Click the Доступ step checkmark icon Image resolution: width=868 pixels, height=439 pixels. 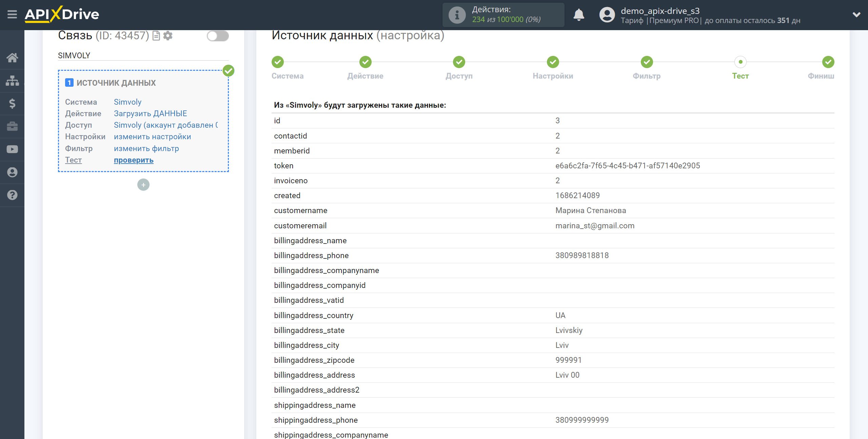(x=459, y=62)
